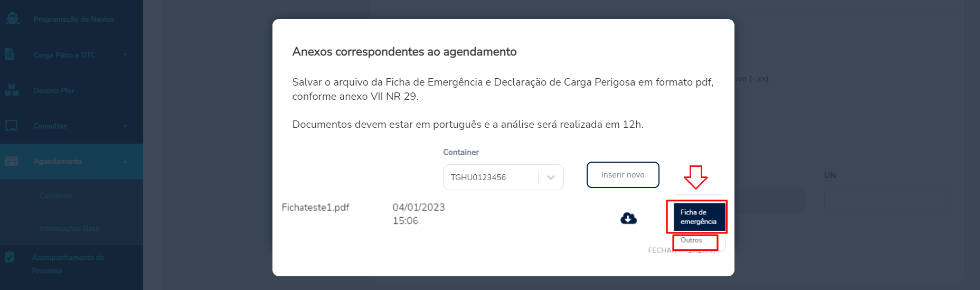980x290 pixels.
Task: Click the ship icon for Programação de Navios
Action: coord(12,19)
